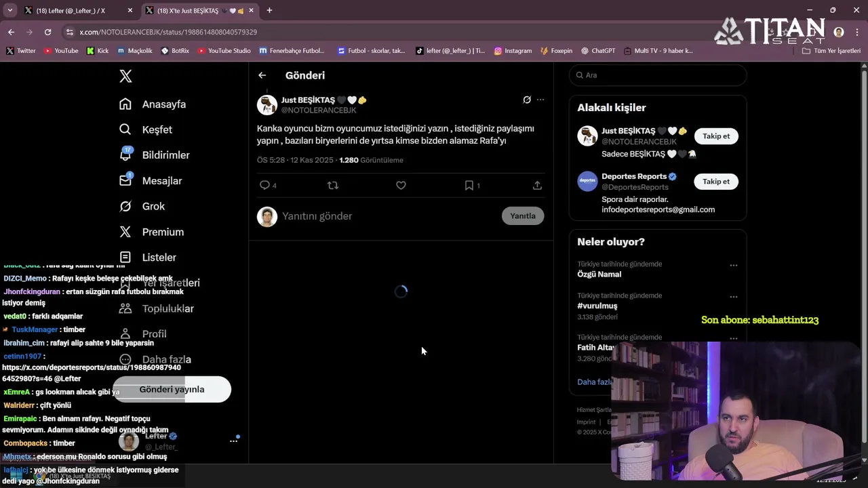Open Premium from the sidebar
Image resolution: width=868 pixels, height=488 pixels.
(151, 232)
